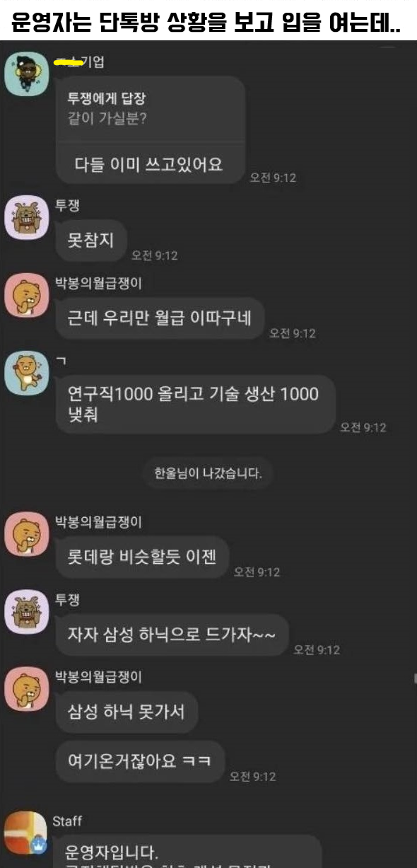Tap 박봉의월급쟁이 avatar beside 근데 우리만 월급 message
This screenshot has height=868, width=417.
click(x=26, y=295)
